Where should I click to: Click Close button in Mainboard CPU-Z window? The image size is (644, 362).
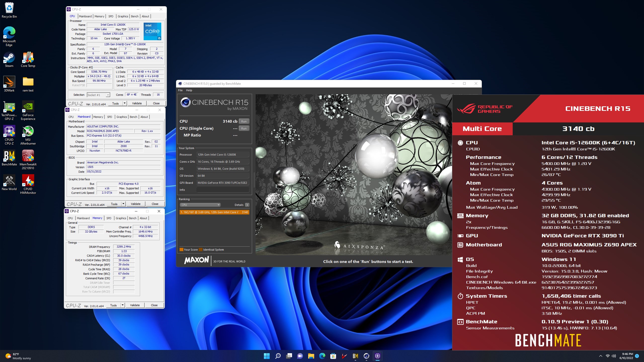(x=155, y=204)
